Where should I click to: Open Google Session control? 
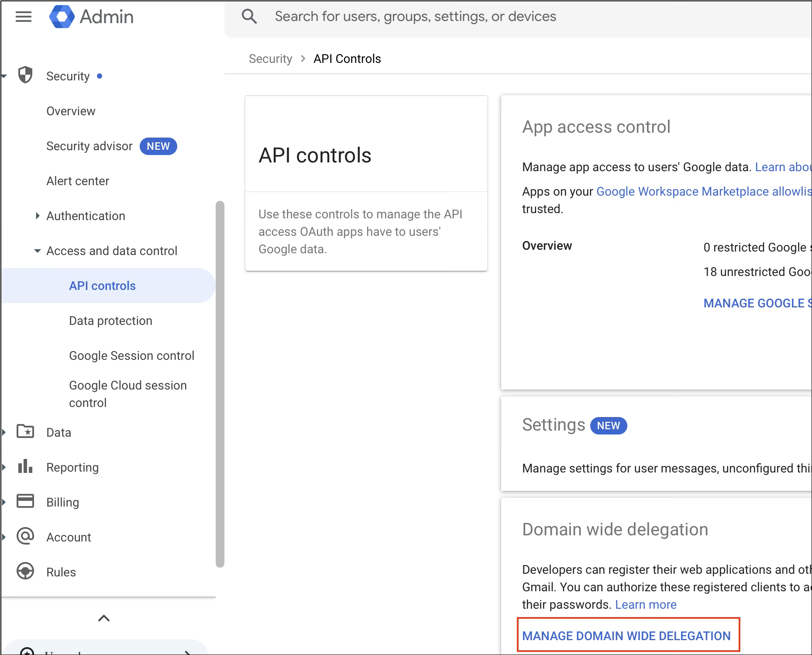(131, 355)
